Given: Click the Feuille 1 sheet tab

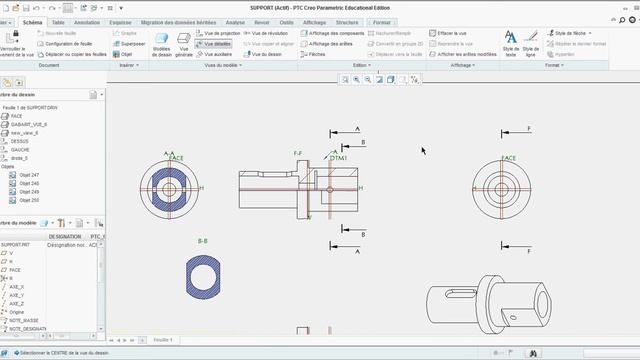Looking at the screenshot, I should click(x=162, y=340).
